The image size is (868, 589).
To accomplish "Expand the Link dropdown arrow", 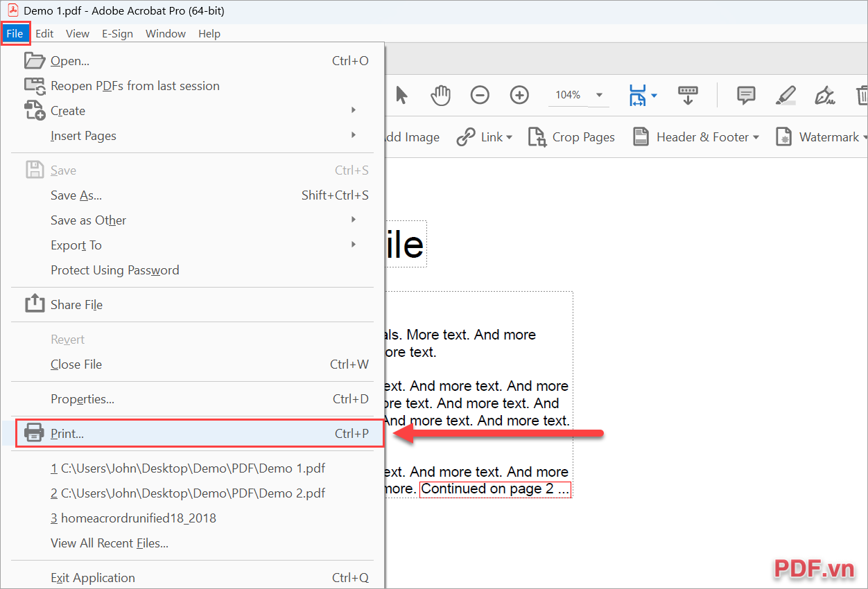I will pos(509,137).
